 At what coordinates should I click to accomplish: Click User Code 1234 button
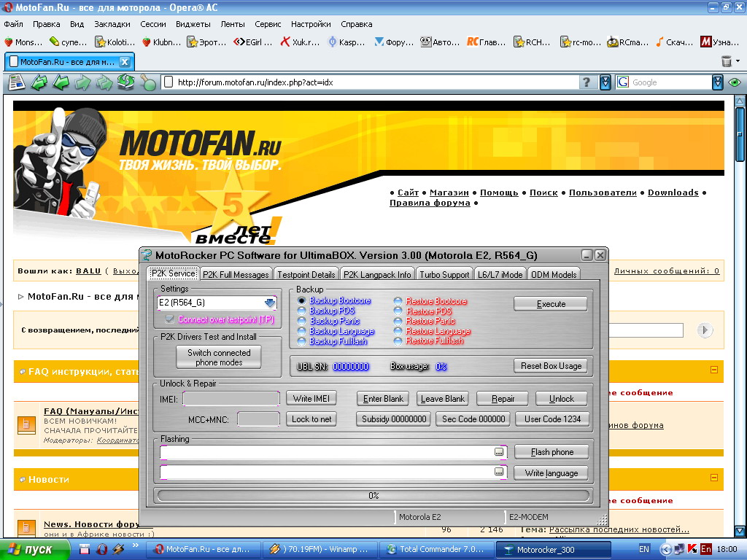[552, 419]
